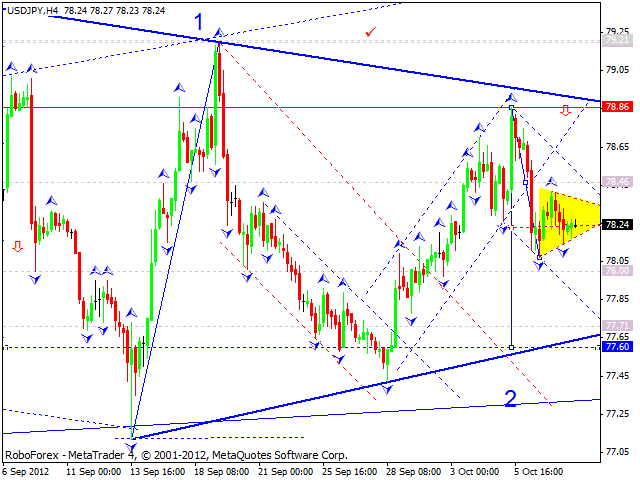Click the 78.65 axis value
Viewport: 640px width, 480px height.
click(x=618, y=147)
